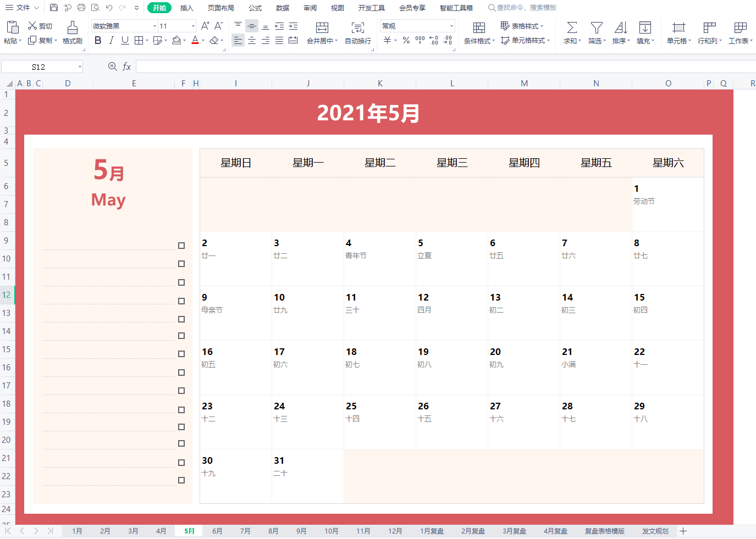Toggle Italic formatting (I)
The height and width of the screenshot is (539, 756).
pyautogui.click(x=112, y=40)
